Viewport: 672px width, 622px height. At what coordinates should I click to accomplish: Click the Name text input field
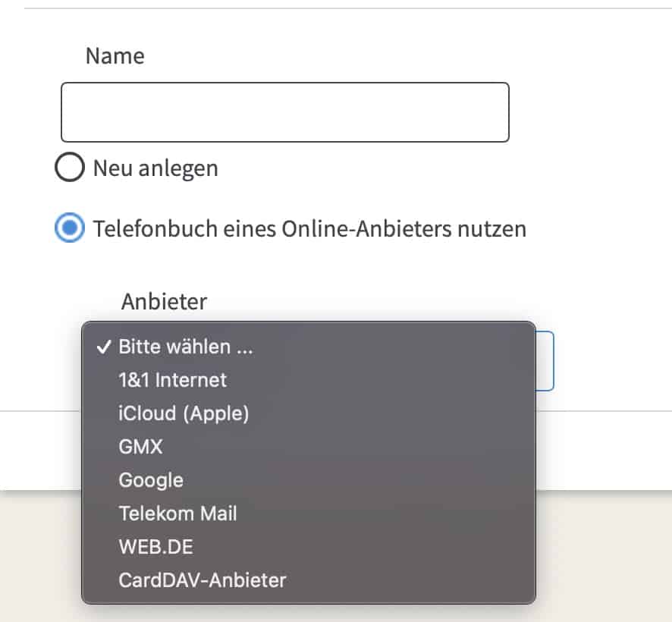pyautogui.click(x=285, y=112)
